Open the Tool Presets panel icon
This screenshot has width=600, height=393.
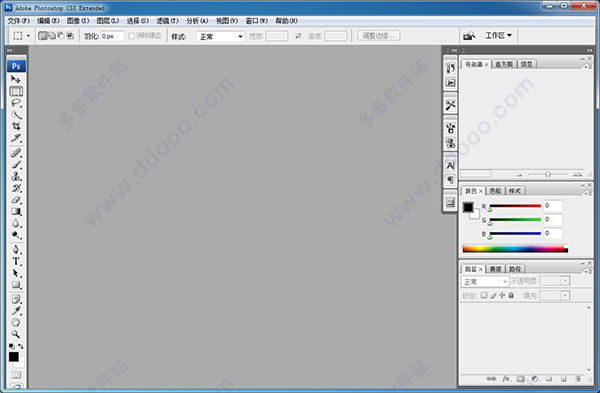tap(450, 105)
